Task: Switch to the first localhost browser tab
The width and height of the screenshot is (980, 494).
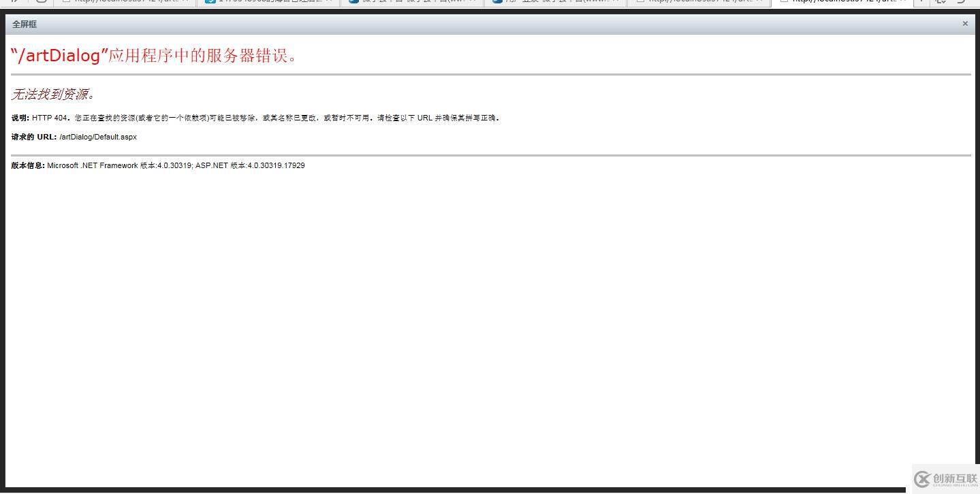Action: (126, 2)
